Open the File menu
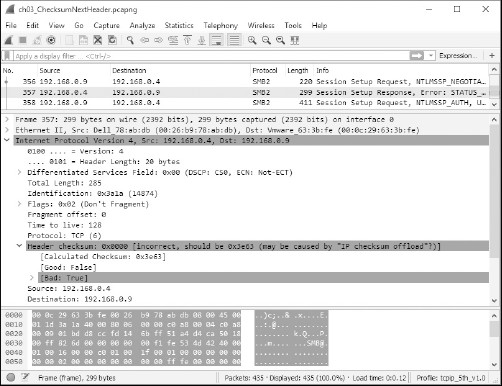This screenshot has width=502, height=386. click(11, 25)
